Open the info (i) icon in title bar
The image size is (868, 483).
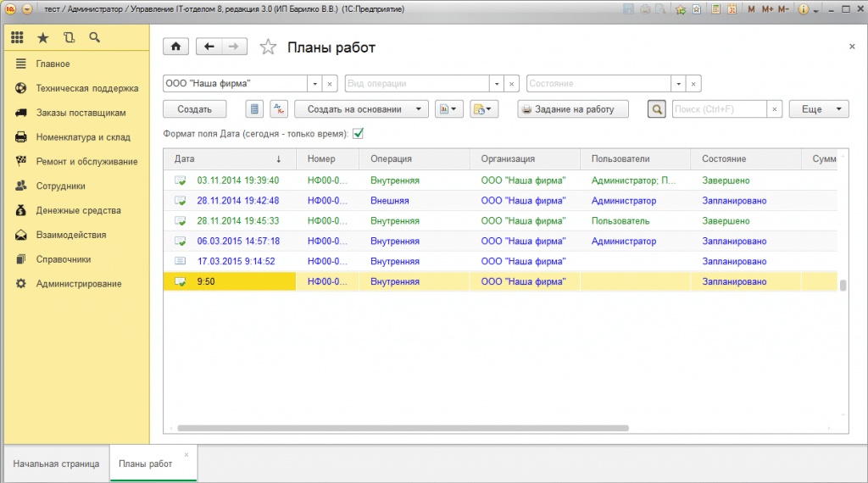[x=804, y=9]
